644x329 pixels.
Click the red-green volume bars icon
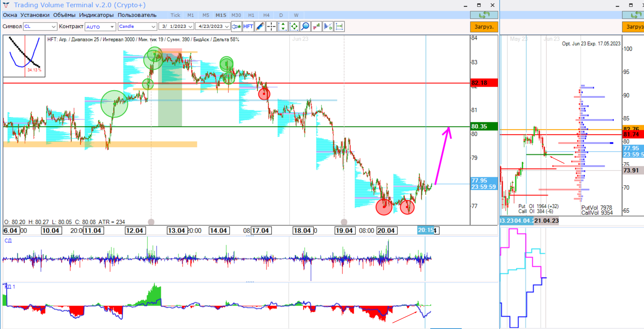[x=317, y=26]
